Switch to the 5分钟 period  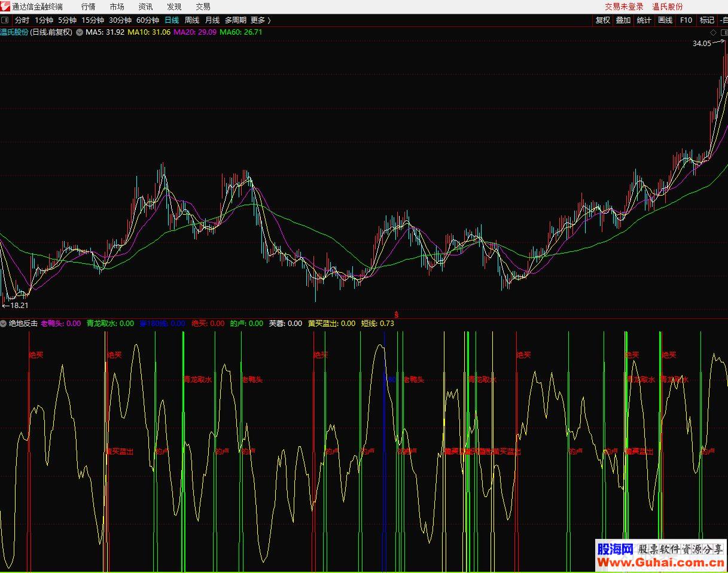click(67, 20)
